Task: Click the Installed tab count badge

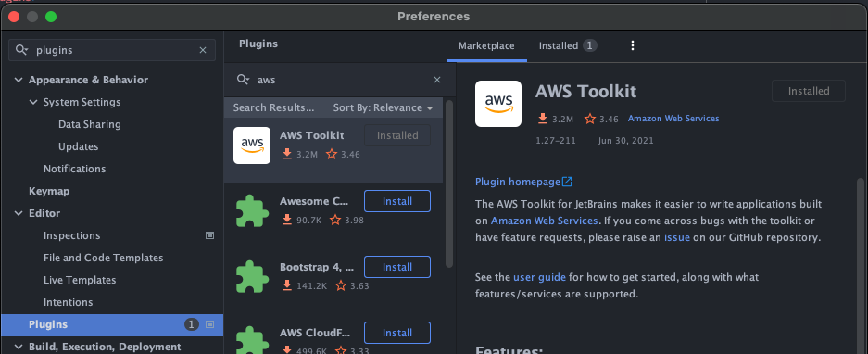Action: 589,46
